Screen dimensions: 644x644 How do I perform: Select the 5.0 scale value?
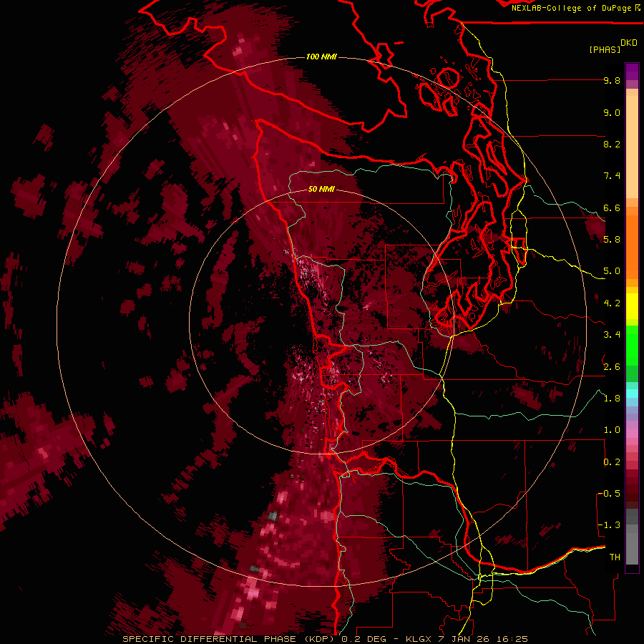tap(612, 271)
